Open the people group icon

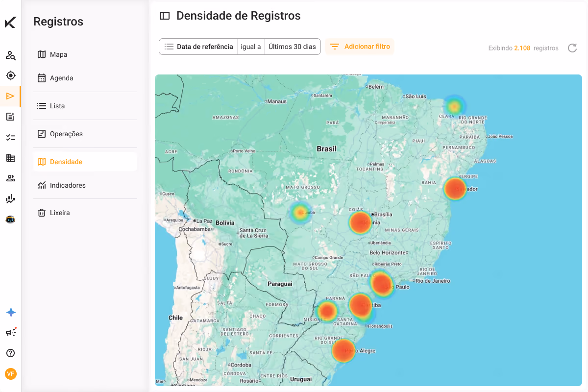(10, 178)
